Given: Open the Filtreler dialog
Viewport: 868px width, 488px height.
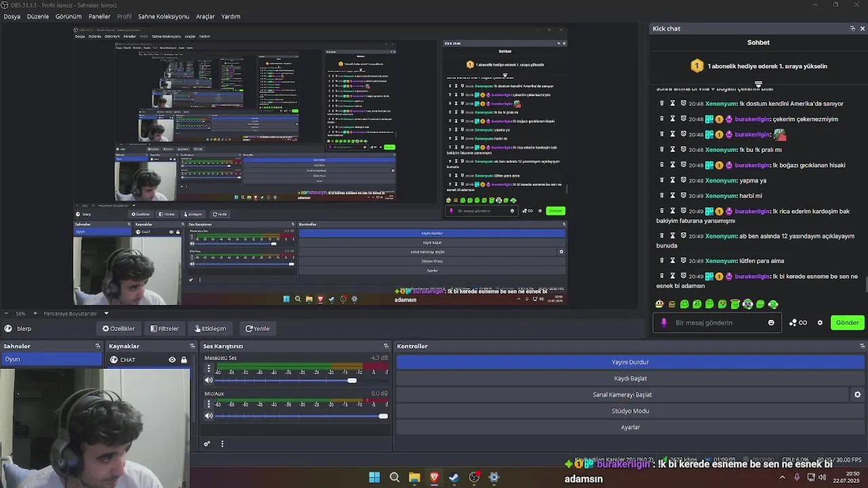Looking at the screenshot, I should pyautogui.click(x=165, y=329).
